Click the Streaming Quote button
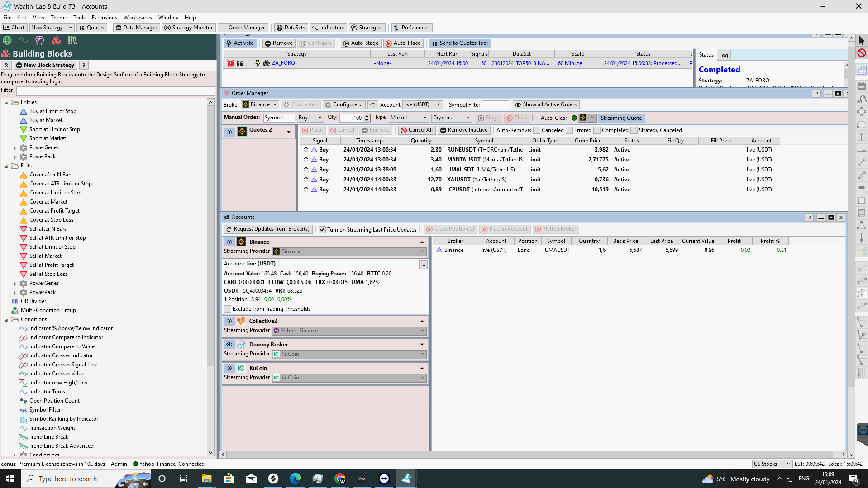This screenshot has height=488, width=868. 621,118
